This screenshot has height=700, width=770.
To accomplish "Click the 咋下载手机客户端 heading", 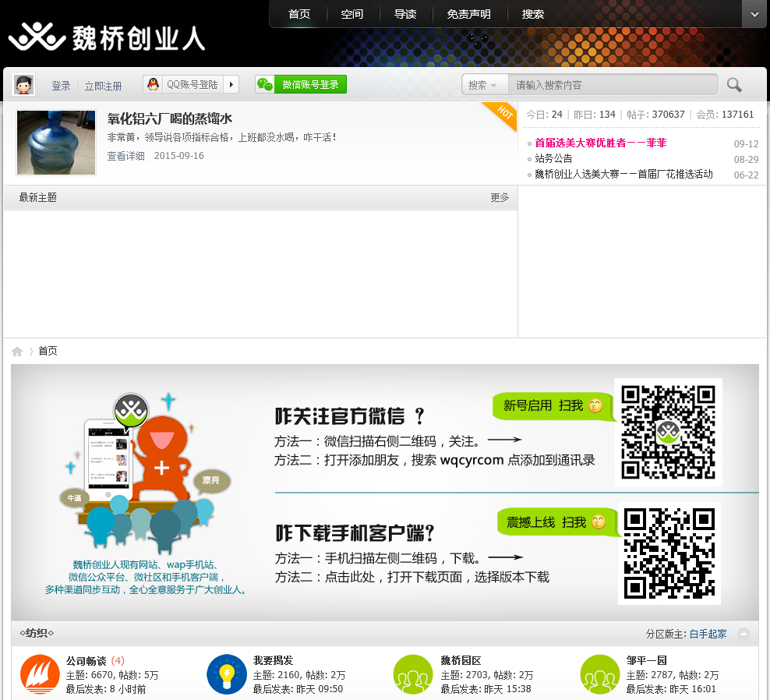I will click(355, 533).
